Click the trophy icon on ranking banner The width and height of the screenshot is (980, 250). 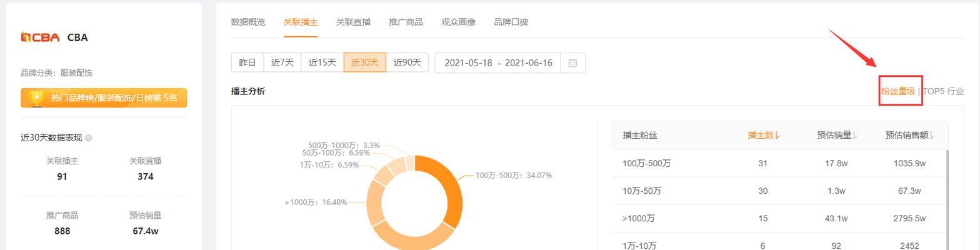36,98
